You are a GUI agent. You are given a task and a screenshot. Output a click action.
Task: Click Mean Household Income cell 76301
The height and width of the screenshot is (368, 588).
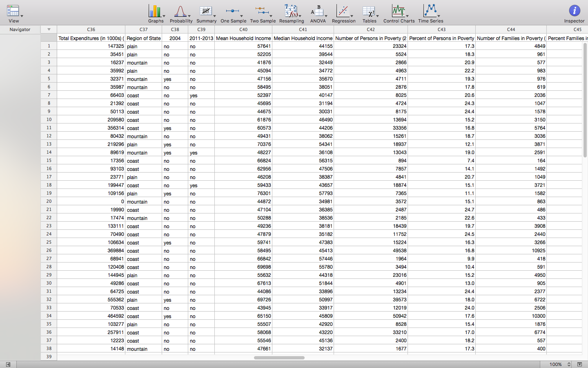point(243,193)
